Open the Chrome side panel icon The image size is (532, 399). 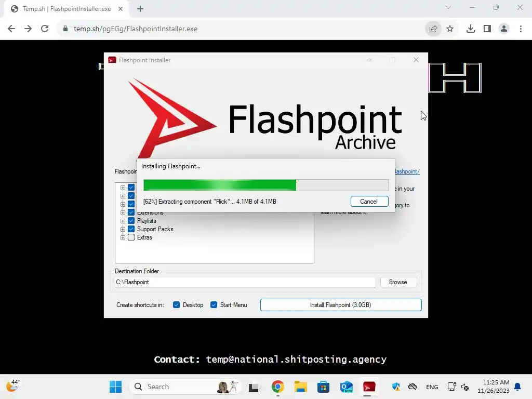tap(487, 29)
